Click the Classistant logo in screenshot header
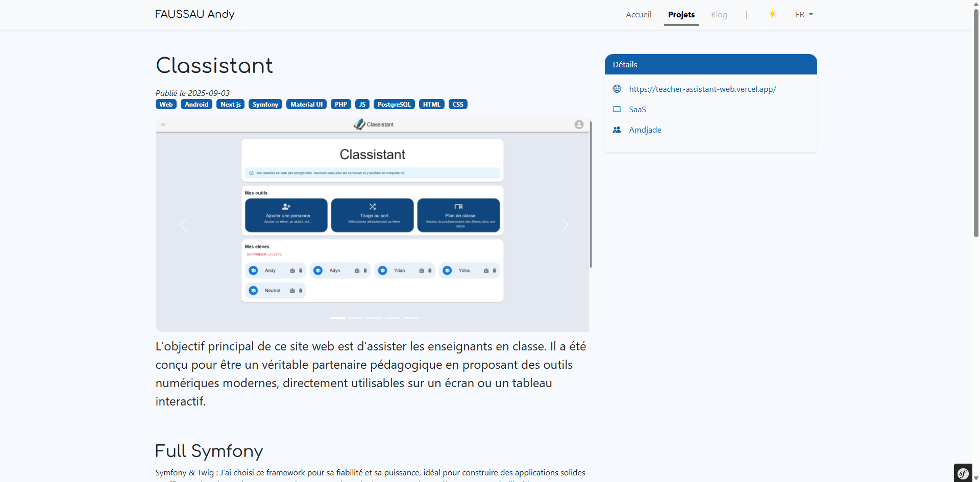 [360, 124]
